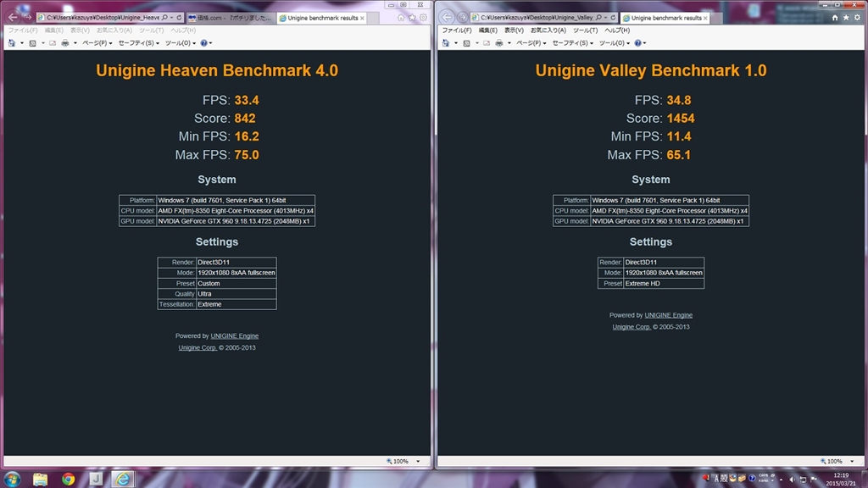Open Home in the Valley window

click(835, 18)
